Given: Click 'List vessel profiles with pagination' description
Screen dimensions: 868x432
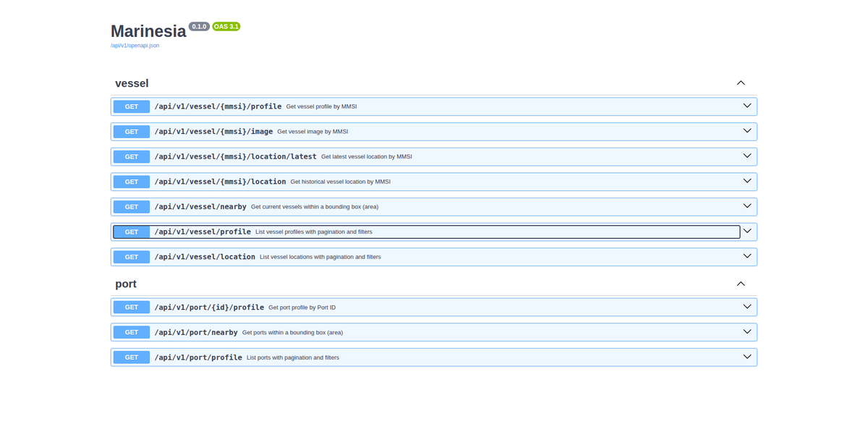Looking at the screenshot, I should click(314, 232).
